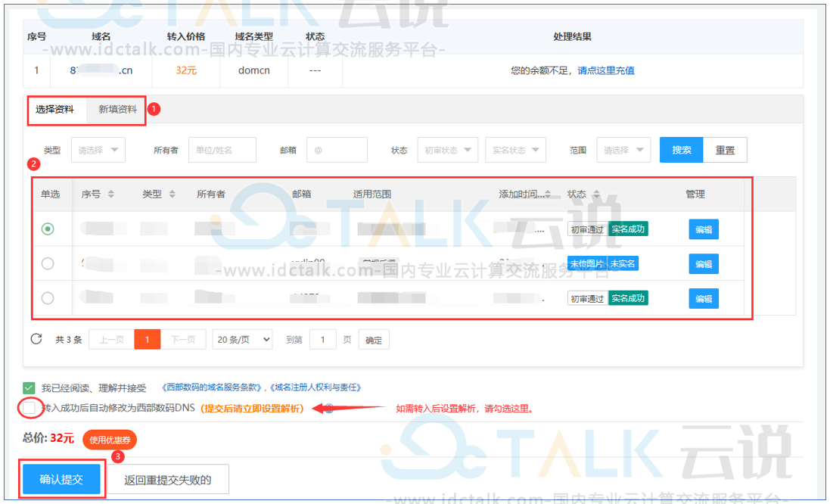This screenshot has width=830, height=504.
Task: Click the 下一页 pagination button
Action: click(x=183, y=339)
